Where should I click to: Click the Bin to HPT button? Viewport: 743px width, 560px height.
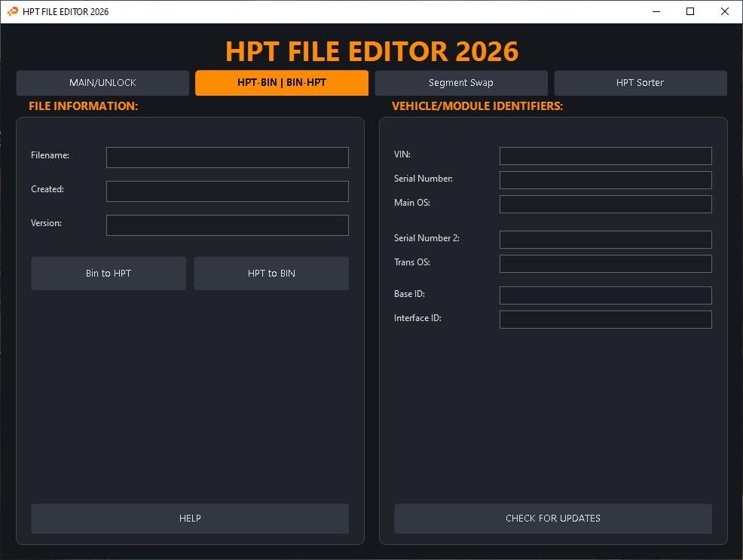(x=109, y=274)
